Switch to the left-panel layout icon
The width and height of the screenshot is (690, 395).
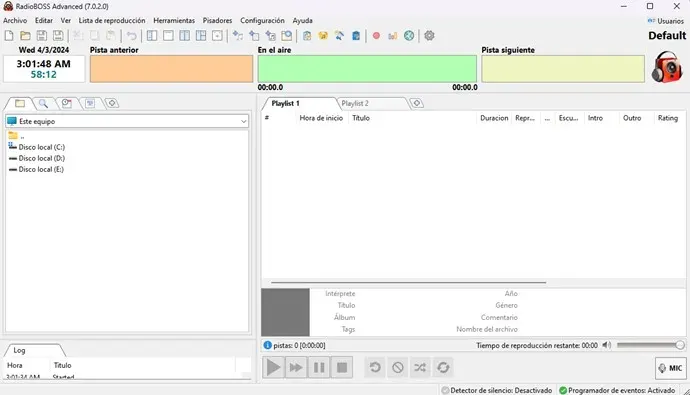(x=152, y=36)
